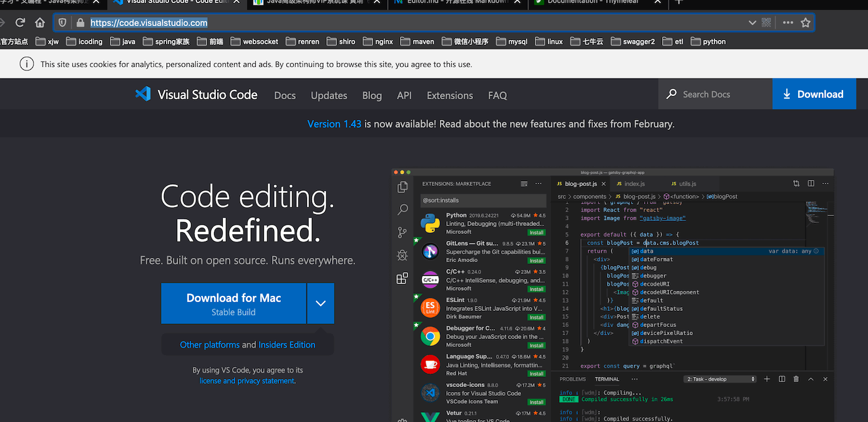Open the spring家族 bookmarks folder
This screenshot has height=422, width=868.
(165, 42)
